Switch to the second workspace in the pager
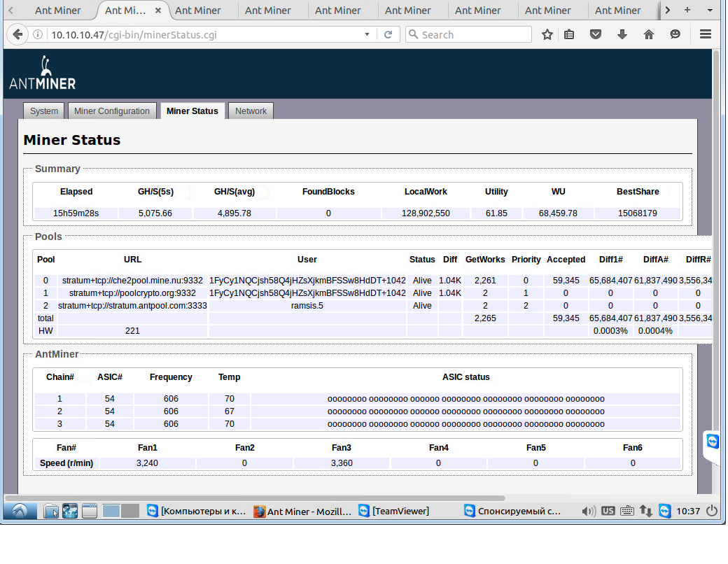 click(x=130, y=511)
